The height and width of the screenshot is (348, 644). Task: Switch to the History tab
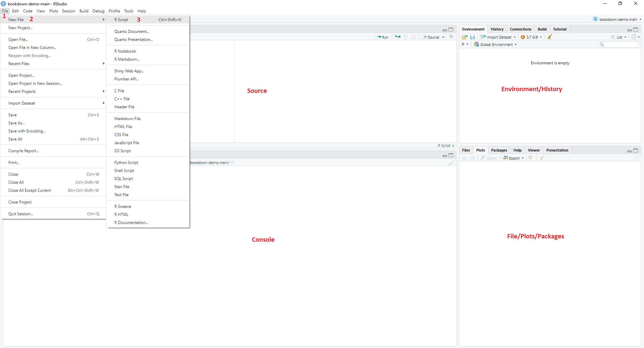[x=497, y=29]
